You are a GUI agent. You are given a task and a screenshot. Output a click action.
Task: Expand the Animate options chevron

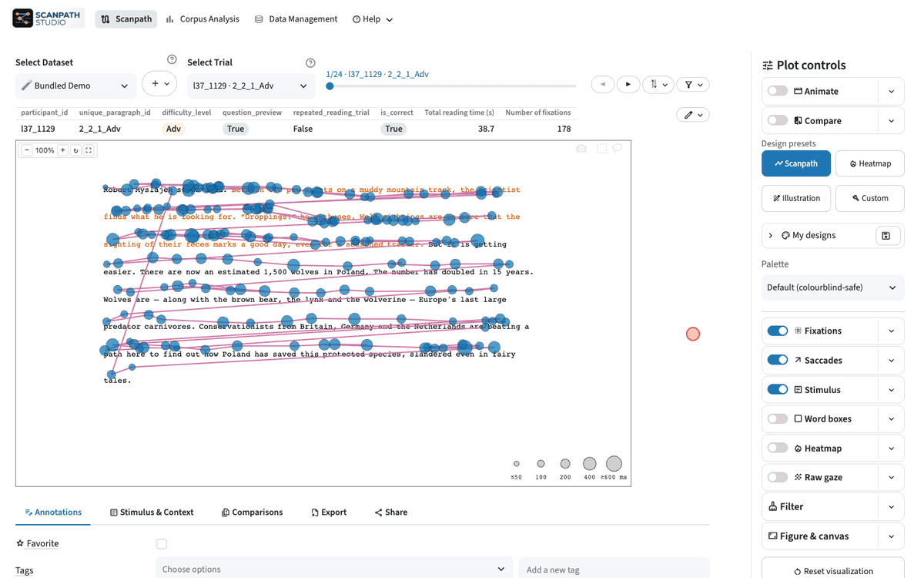coord(891,91)
